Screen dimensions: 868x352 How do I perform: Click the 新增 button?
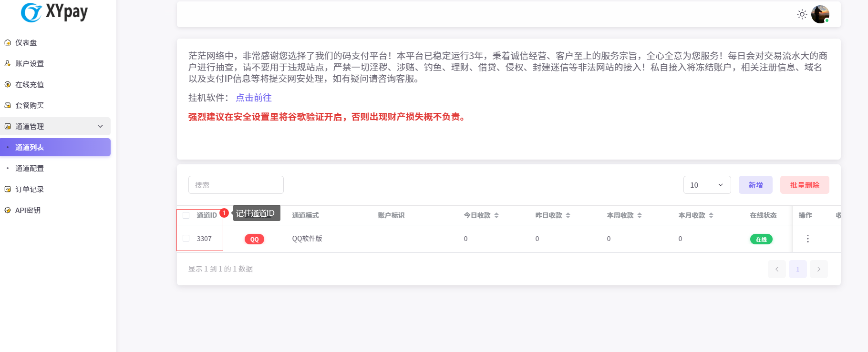(755, 185)
